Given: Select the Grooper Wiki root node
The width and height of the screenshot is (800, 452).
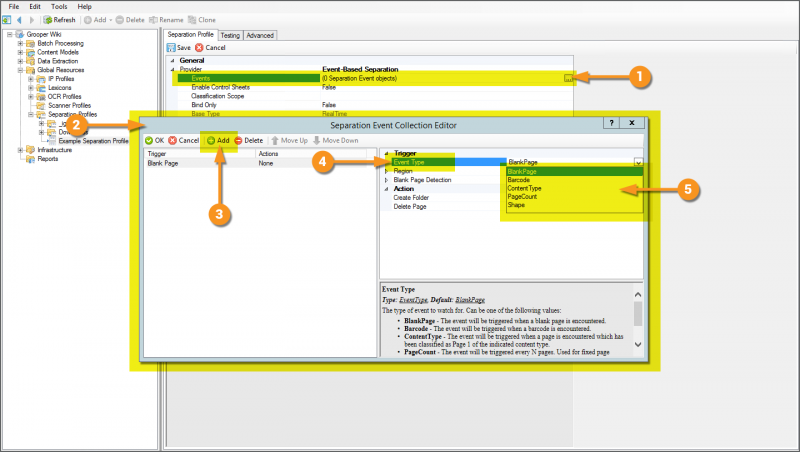Looking at the screenshot, I should tap(44, 34).
